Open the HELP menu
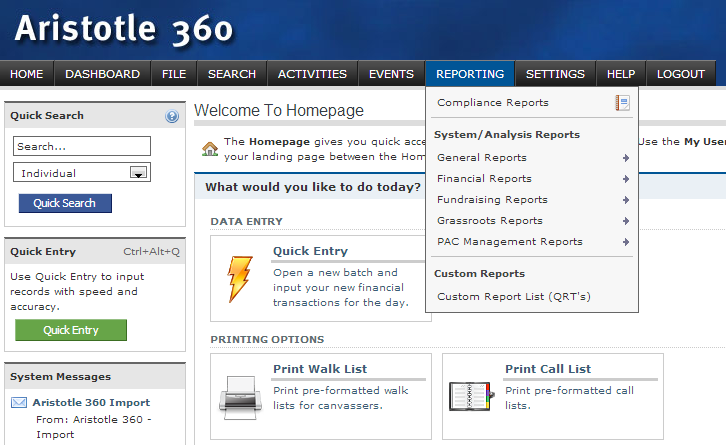The image size is (726, 445). click(621, 74)
